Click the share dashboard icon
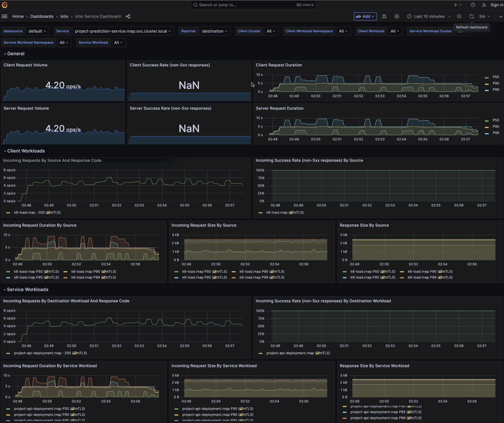The width and height of the screenshot is (504, 423). (x=128, y=16)
